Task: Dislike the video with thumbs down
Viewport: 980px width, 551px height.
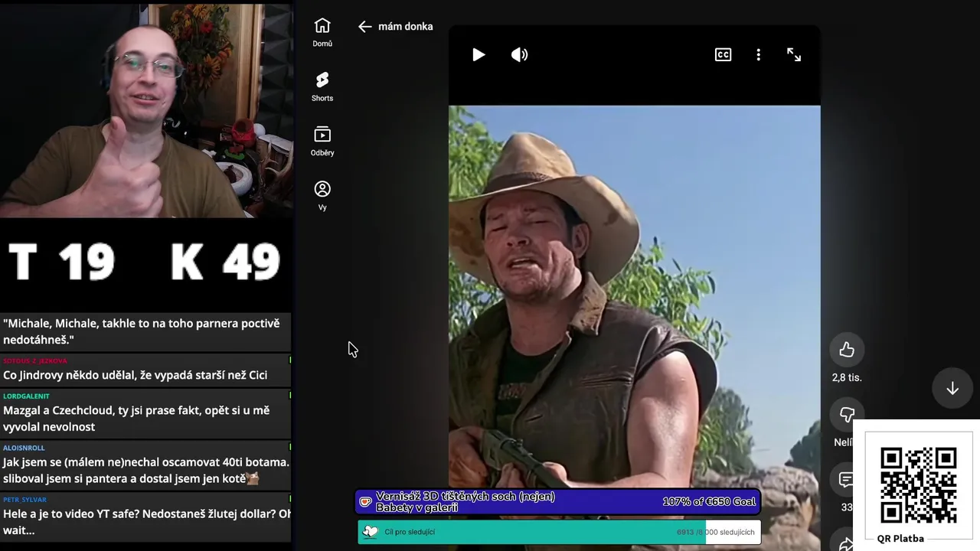Action: [847, 414]
